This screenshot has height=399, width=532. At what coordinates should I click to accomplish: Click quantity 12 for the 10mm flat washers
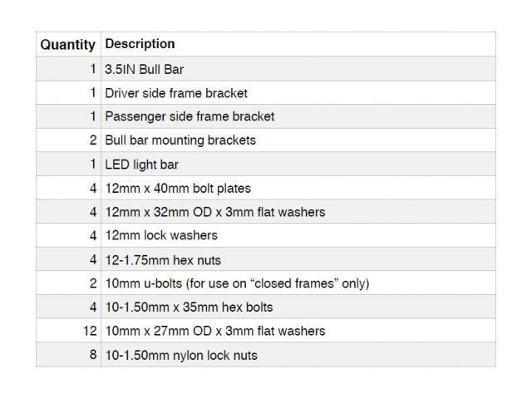[x=89, y=331]
